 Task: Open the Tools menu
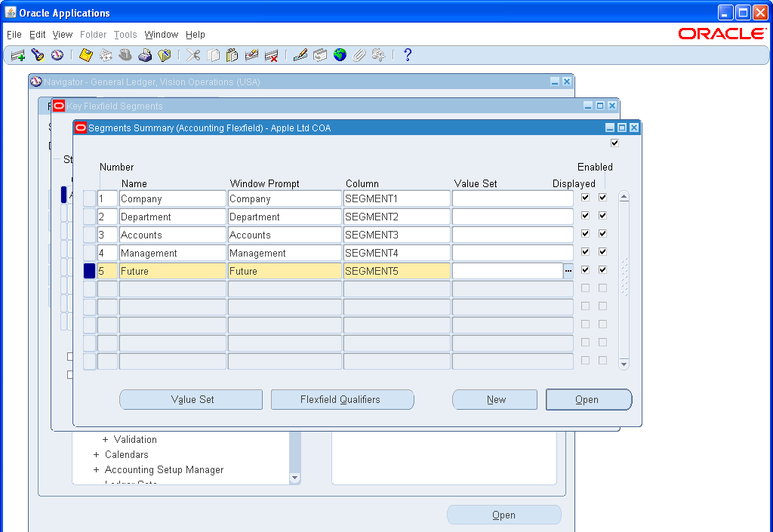pyautogui.click(x=125, y=35)
